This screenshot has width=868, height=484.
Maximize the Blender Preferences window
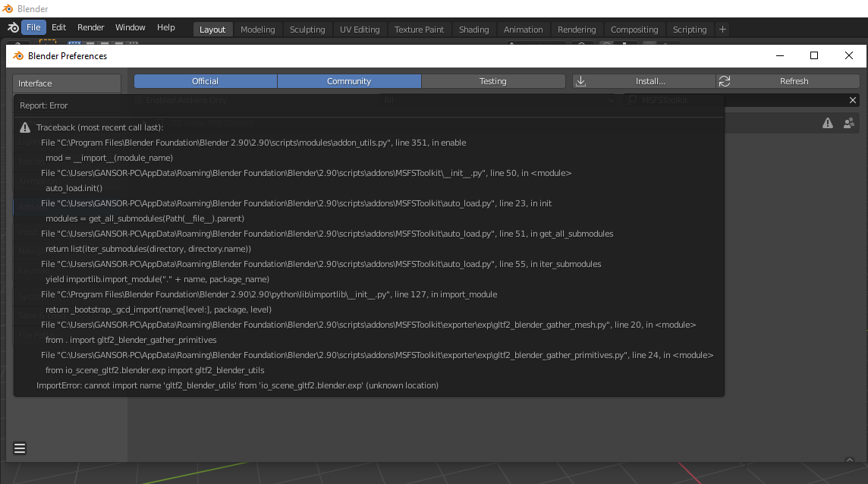click(814, 55)
